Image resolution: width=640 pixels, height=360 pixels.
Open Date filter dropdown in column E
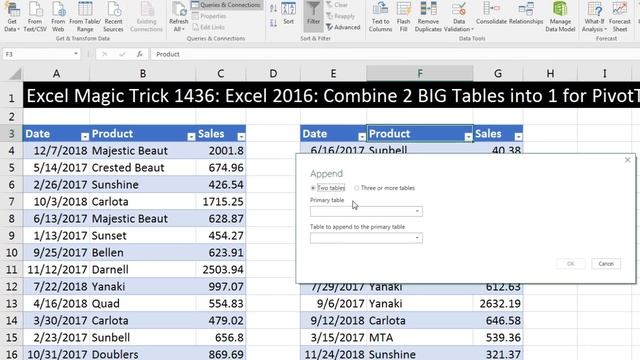tap(362, 137)
